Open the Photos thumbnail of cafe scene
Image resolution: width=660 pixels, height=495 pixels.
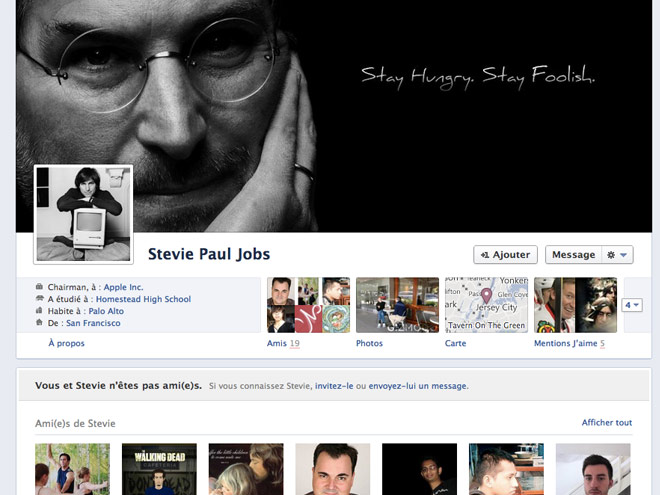[397, 305]
